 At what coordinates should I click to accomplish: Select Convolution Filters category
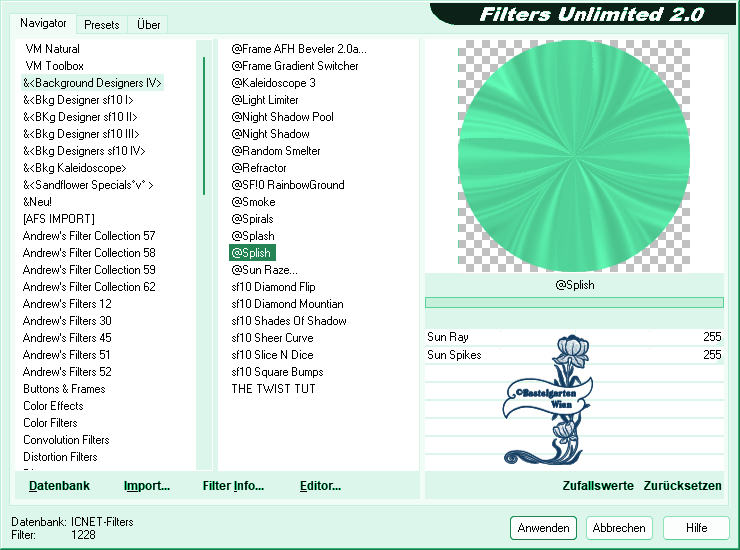[x=66, y=440]
